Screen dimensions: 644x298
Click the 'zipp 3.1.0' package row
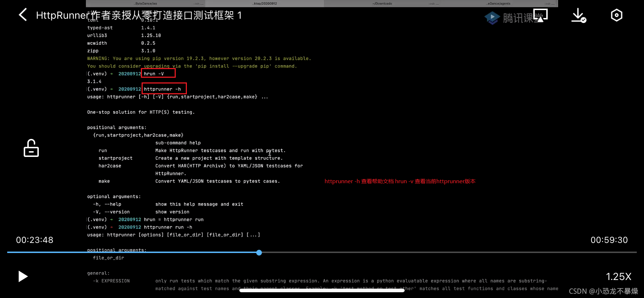tap(121, 51)
